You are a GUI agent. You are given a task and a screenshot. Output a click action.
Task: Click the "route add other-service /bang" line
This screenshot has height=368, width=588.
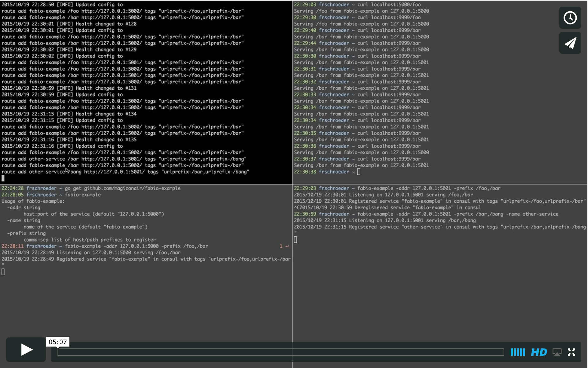pyautogui.click(x=125, y=172)
